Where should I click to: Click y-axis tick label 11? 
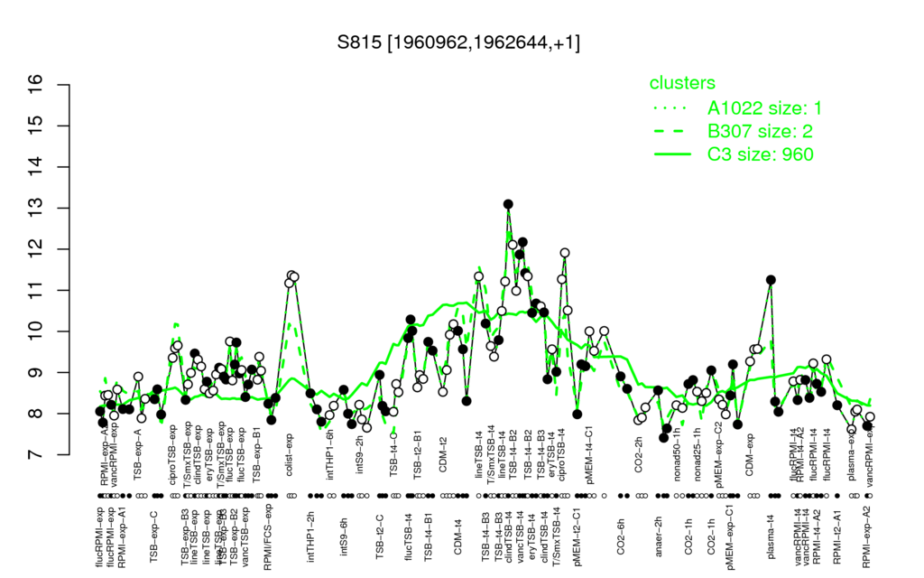36,290
